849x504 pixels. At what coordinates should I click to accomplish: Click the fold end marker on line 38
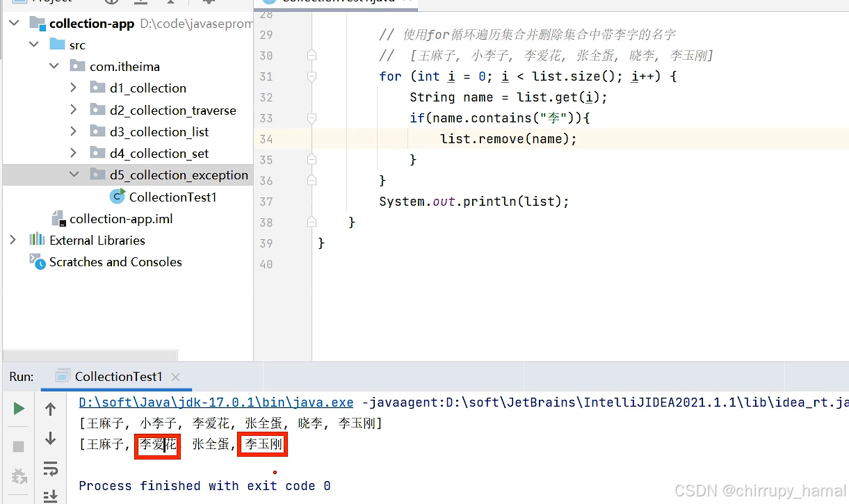pyautogui.click(x=312, y=222)
